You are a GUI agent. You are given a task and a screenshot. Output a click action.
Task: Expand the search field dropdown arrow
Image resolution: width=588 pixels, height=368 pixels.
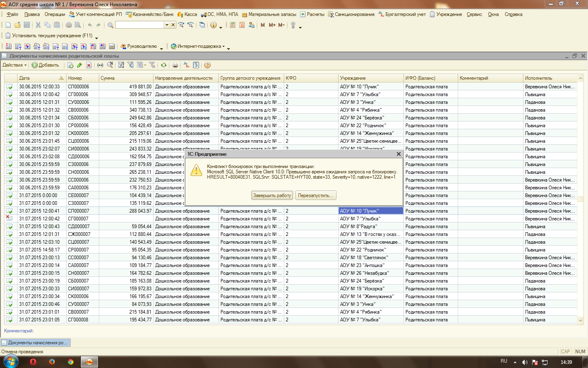pyautogui.click(x=167, y=25)
